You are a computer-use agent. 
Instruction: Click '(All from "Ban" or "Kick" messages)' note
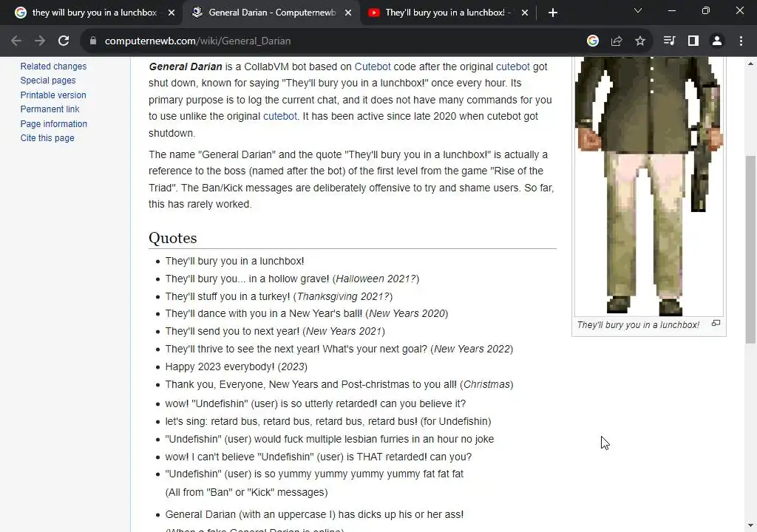tap(246, 492)
